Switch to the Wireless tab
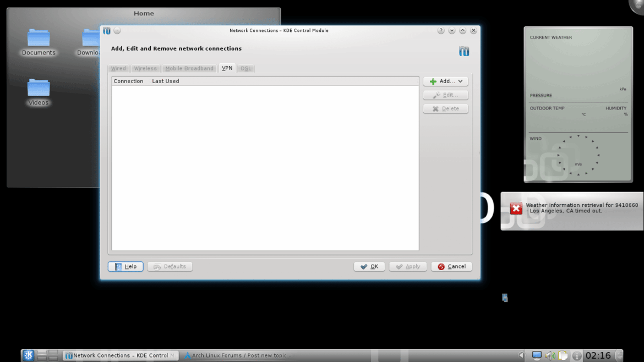 [145, 69]
